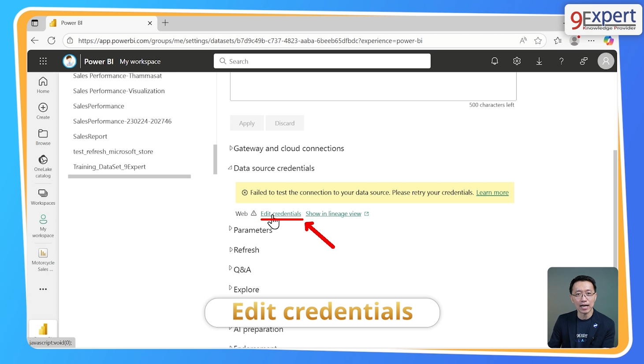Viewport: 644px width, 364px height.
Task: Click the Edit credentials link
Action: point(281,213)
